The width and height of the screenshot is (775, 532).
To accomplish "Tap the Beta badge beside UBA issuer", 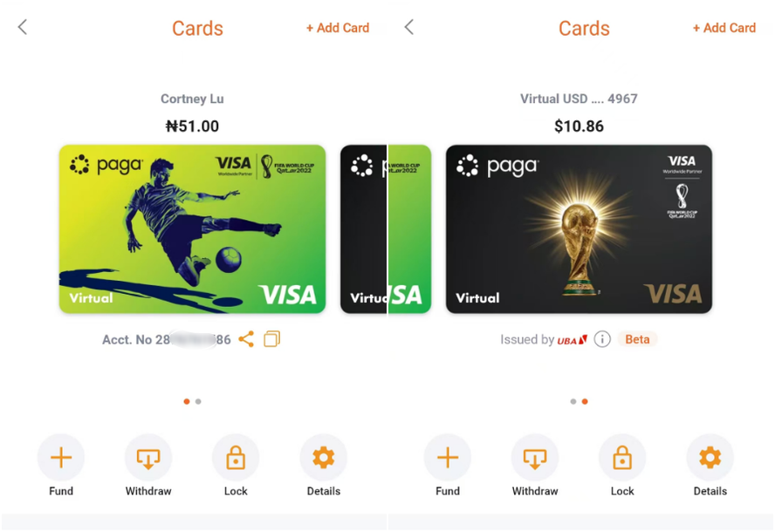I will 638,339.
